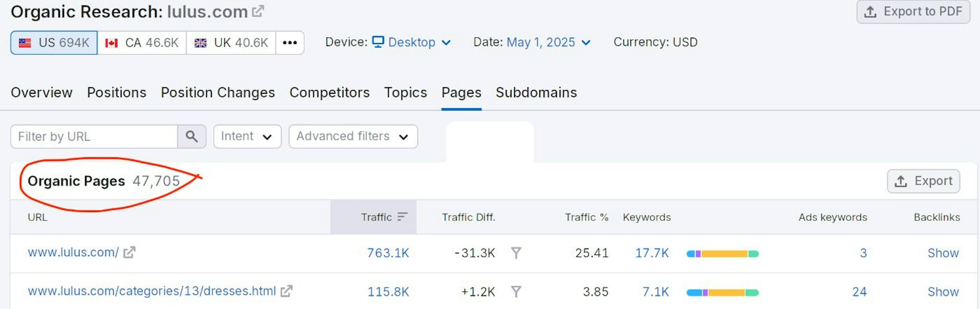The height and width of the screenshot is (309, 980).
Task: Click the Filter by URL field
Action: 94,136
